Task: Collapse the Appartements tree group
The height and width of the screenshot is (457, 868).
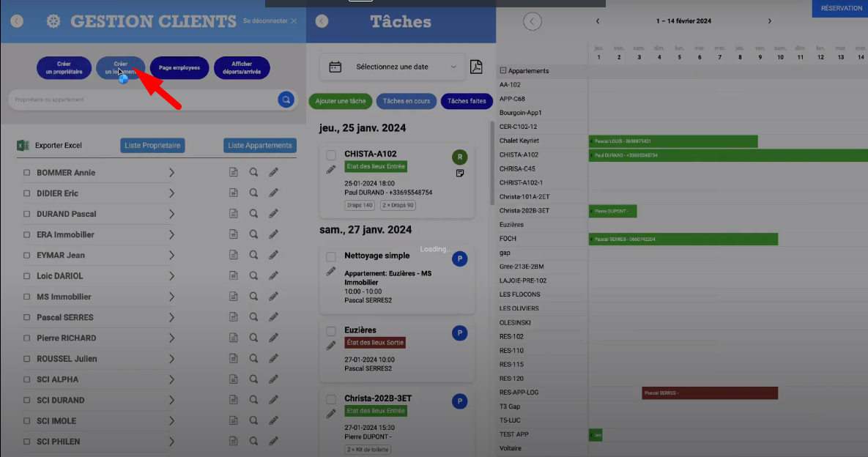Action: click(x=503, y=71)
